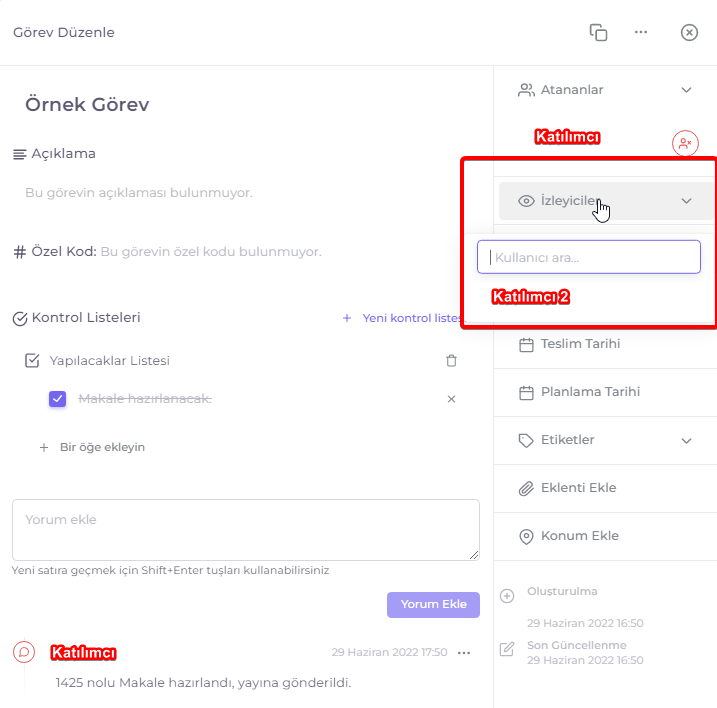This screenshot has height=708, width=717.
Task: Click the duplicate task copy icon
Action: point(598,32)
